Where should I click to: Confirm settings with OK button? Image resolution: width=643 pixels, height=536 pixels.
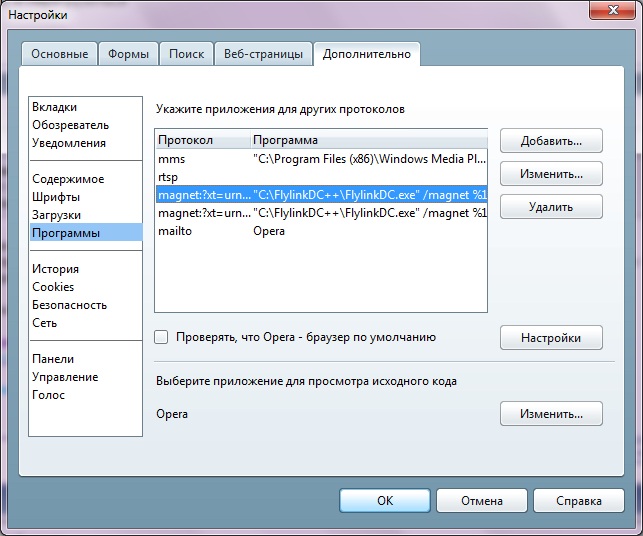coord(385,500)
